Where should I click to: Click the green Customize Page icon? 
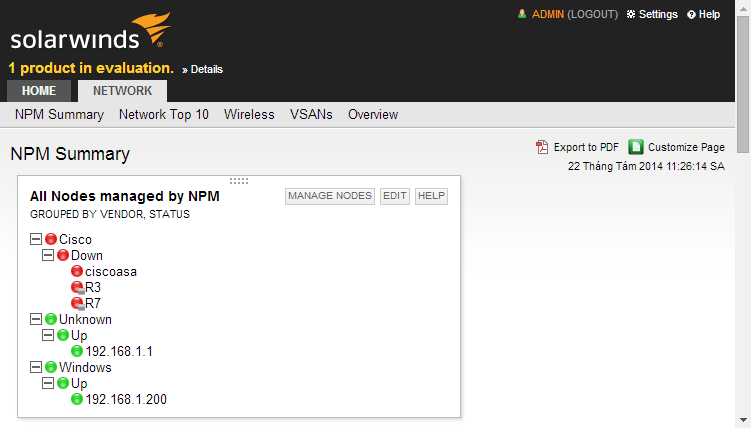[636, 147]
